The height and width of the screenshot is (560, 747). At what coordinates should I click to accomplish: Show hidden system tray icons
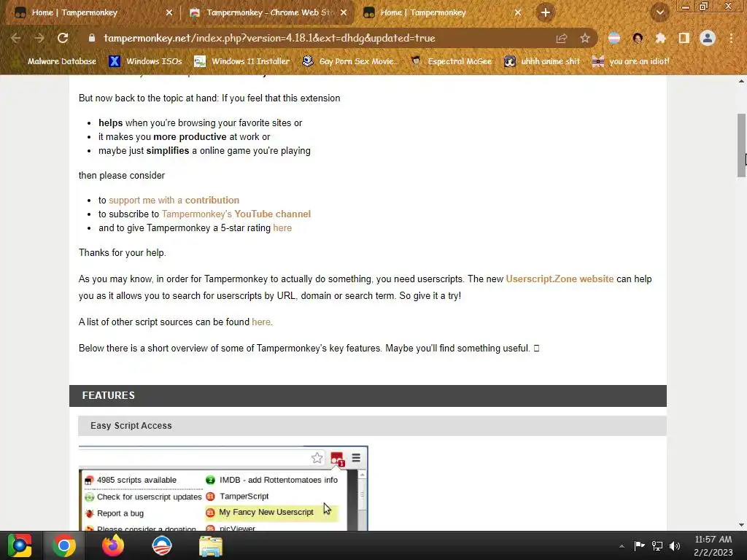[622, 546]
